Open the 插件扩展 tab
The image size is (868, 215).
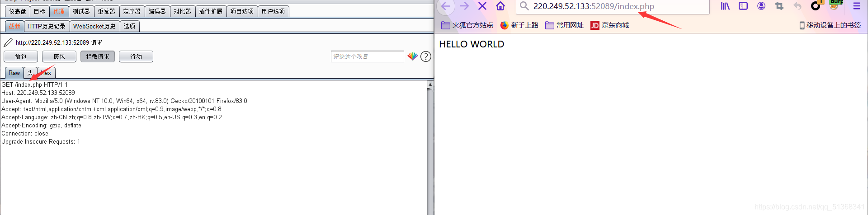tap(211, 11)
